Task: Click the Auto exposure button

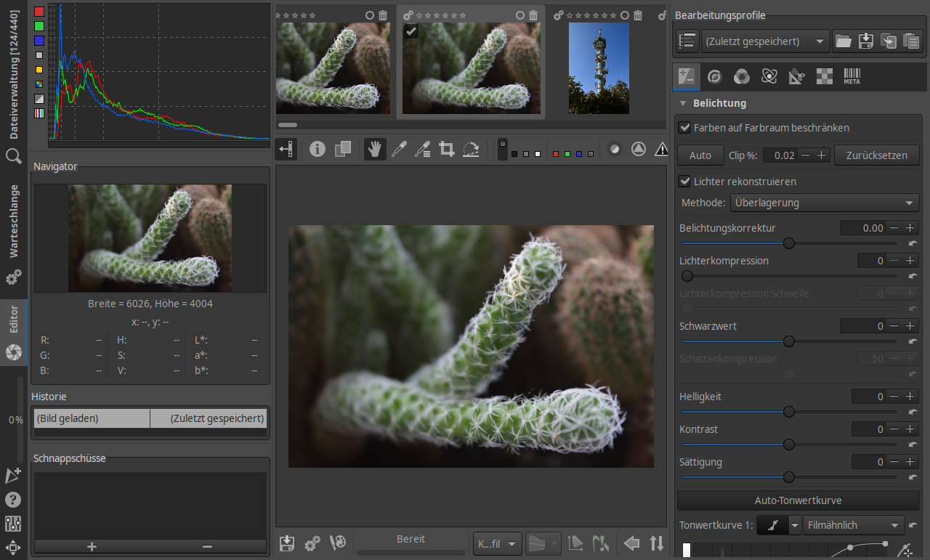Action: pyautogui.click(x=700, y=155)
